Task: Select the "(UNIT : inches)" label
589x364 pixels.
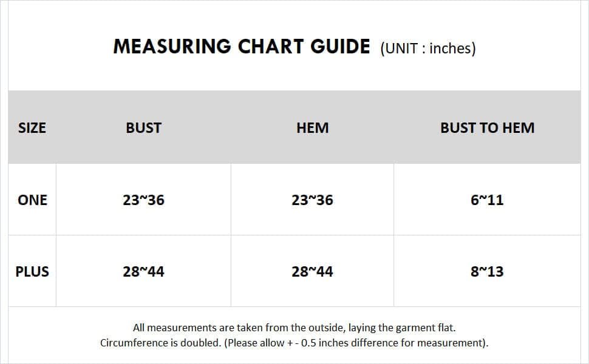Action: pos(428,49)
